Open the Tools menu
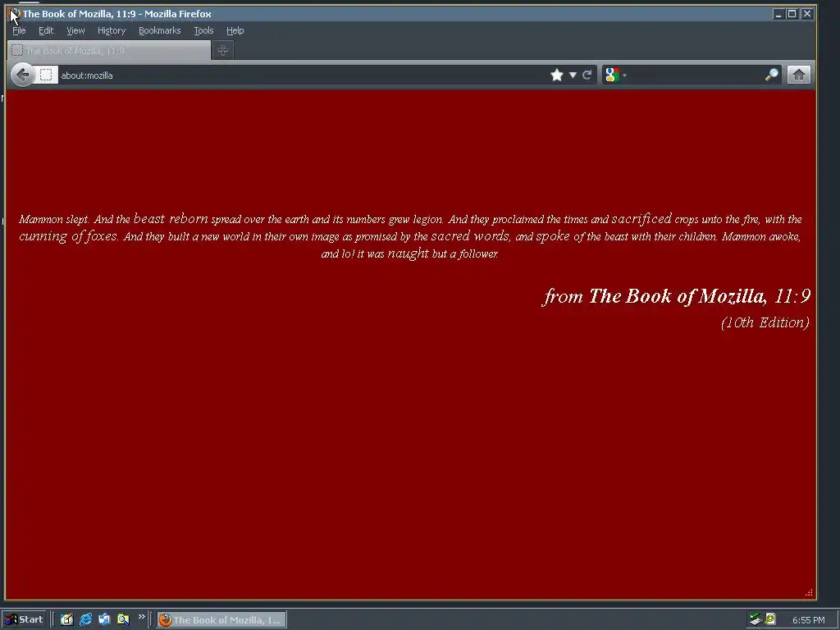The height and width of the screenshot is (630, 840). coord(203,30)
